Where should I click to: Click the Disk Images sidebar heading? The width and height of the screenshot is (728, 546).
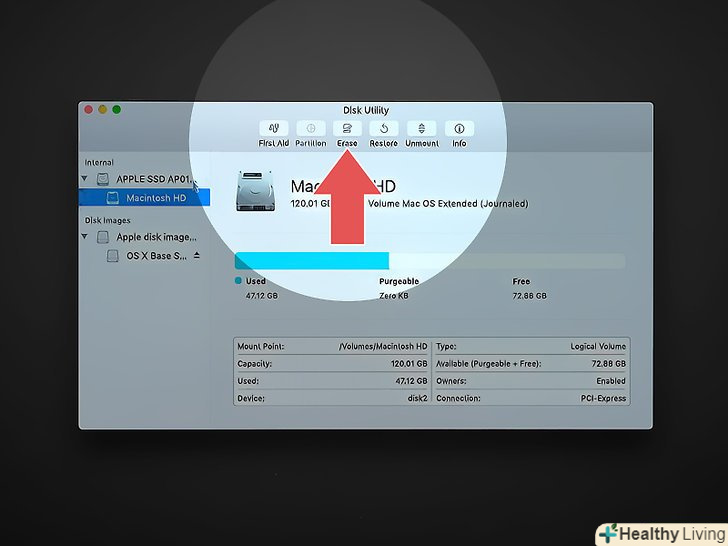coord(107,221)
